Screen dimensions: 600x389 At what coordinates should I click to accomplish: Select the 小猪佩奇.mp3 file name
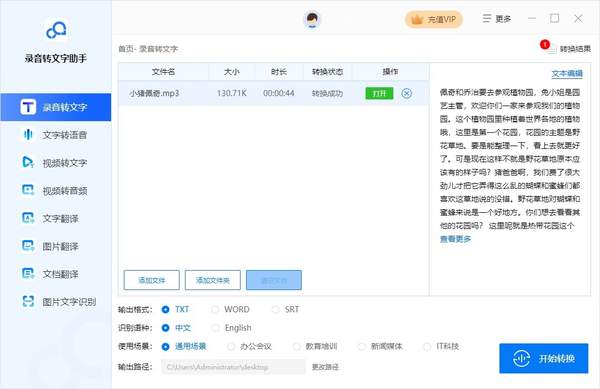pos(154,93)
